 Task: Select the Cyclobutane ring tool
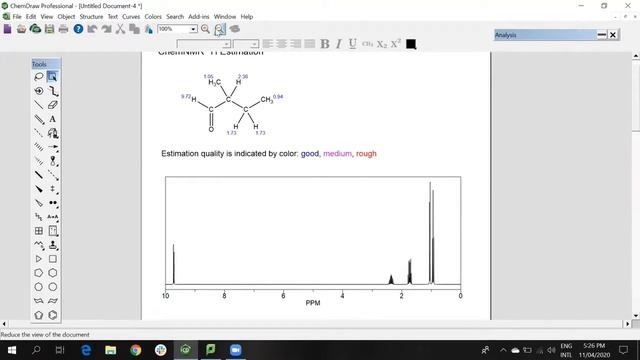53,259
